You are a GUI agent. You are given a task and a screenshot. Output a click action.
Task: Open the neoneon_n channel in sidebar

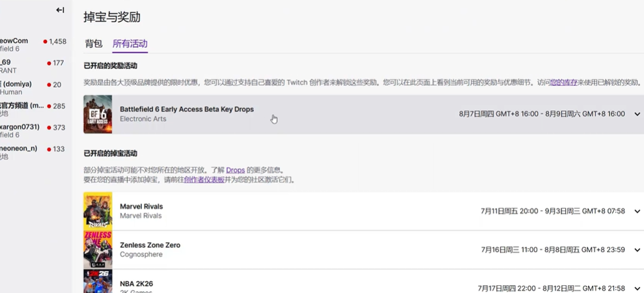[33, 152]
